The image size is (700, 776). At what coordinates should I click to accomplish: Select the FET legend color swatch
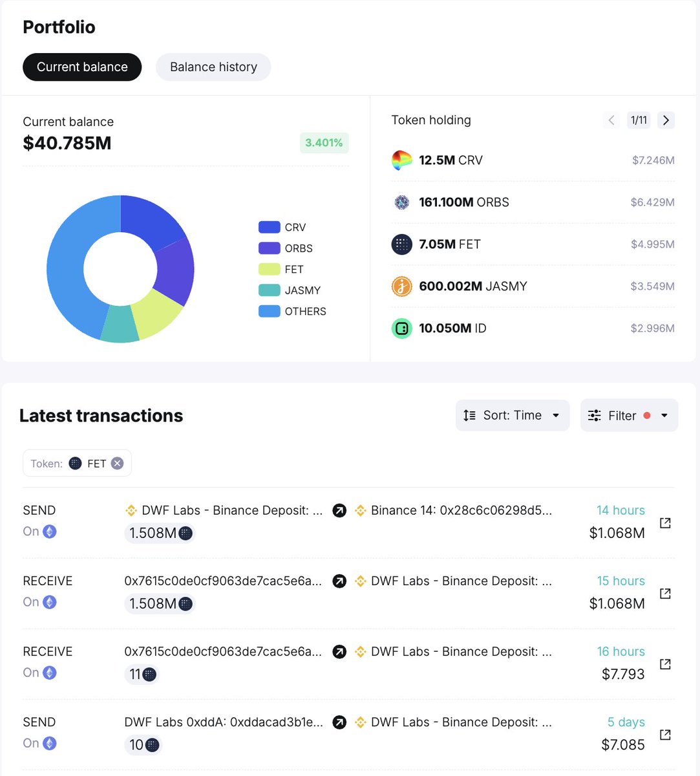[x=269, y=269]
